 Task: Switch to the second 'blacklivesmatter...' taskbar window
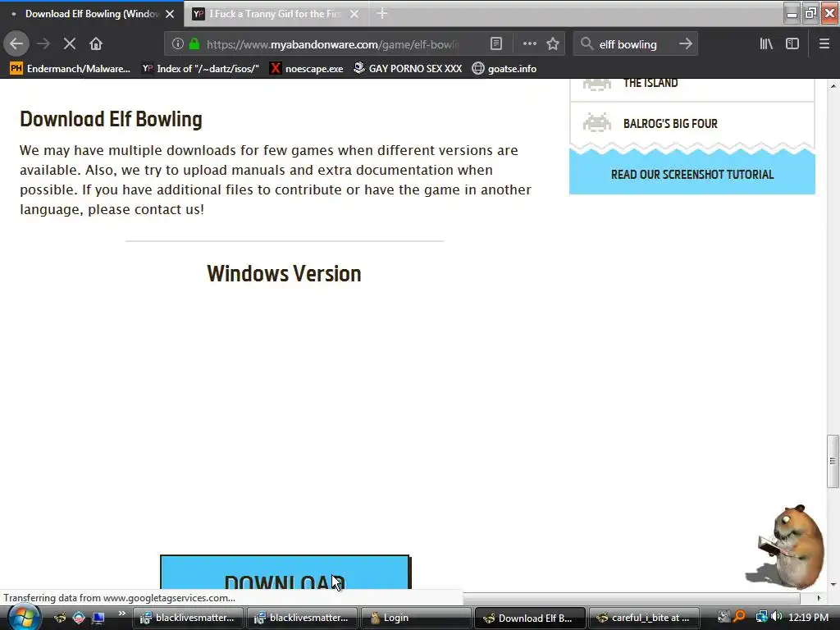302,618
